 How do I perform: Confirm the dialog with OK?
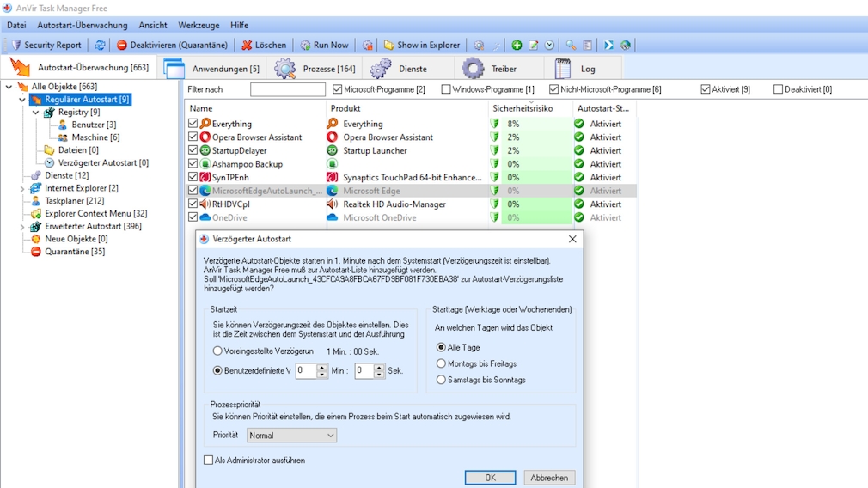pyautogui.click(x=490, y=478)
